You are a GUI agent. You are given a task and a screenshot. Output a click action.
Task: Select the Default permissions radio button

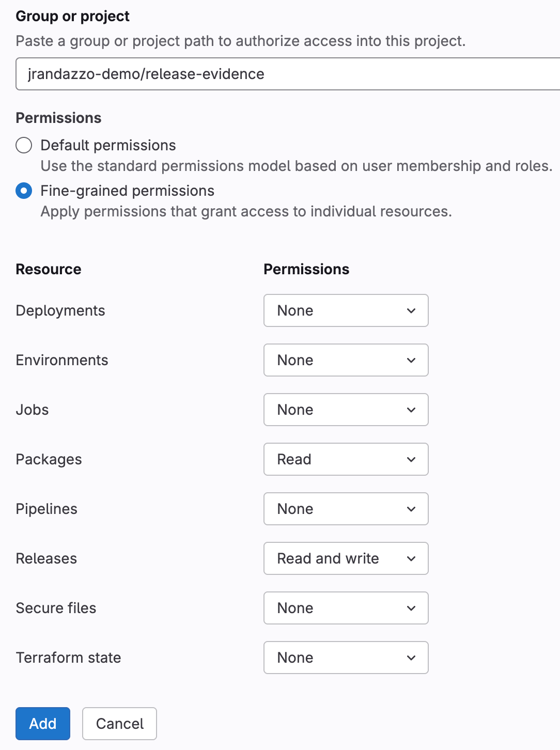point(24,145)
